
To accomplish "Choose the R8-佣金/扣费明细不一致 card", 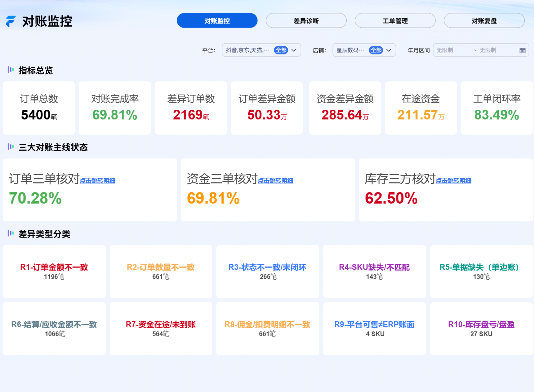I will [268, 329].
